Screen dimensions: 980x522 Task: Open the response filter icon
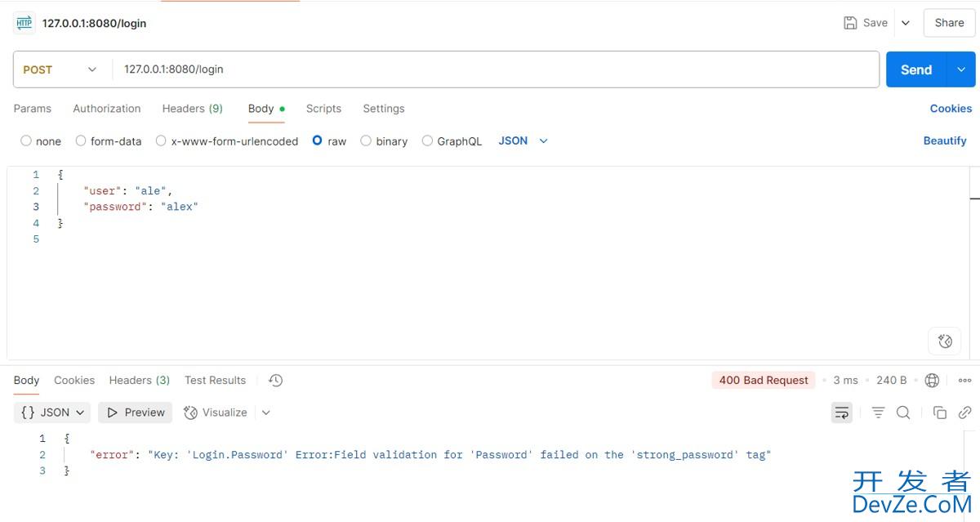coord(878,413)
